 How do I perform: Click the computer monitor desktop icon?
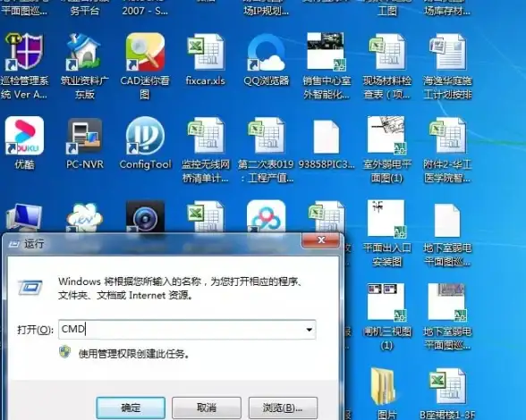(23, 217)
